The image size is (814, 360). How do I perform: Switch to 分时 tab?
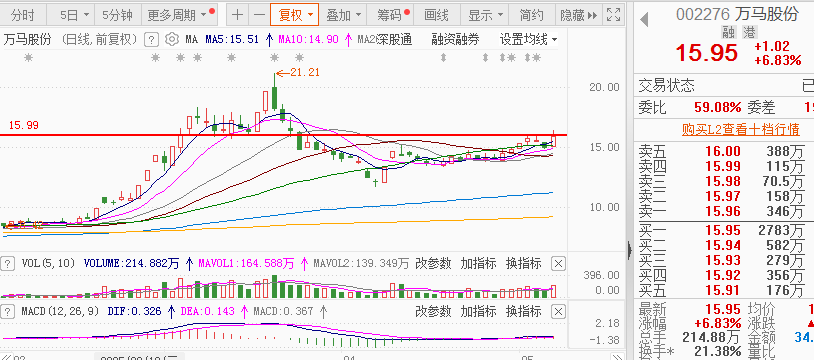23,15
